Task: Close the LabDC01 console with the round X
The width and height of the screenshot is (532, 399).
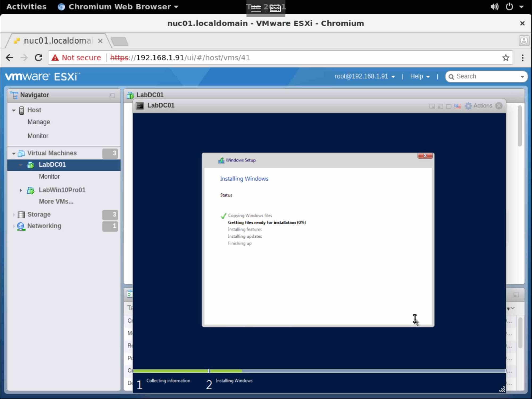Action: tap(499, 106)
